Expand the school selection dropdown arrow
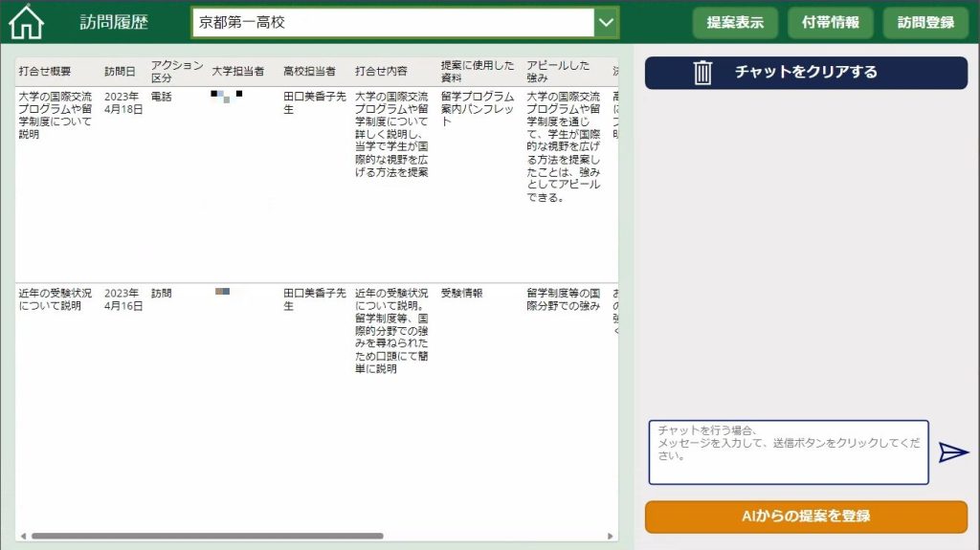Image resolution: width=980 pixels, height=550 pixels. coord(605,22)
